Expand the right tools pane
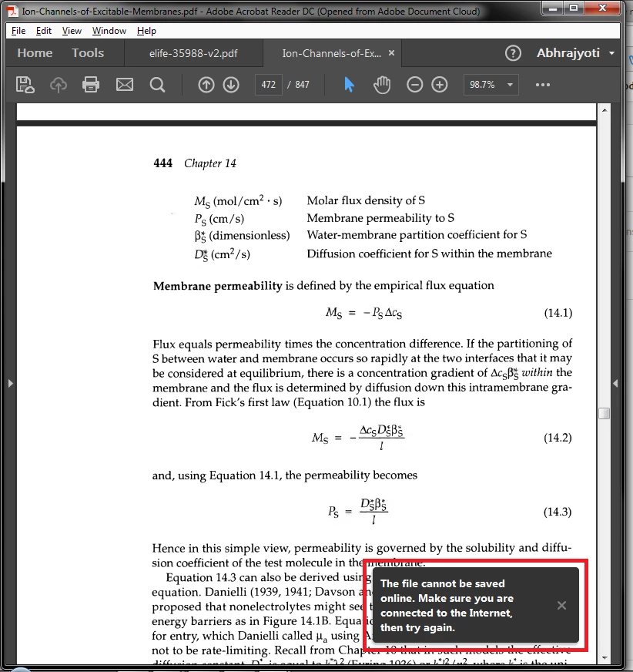The width and height of the screenshot is (633, 672). (615, 383)
